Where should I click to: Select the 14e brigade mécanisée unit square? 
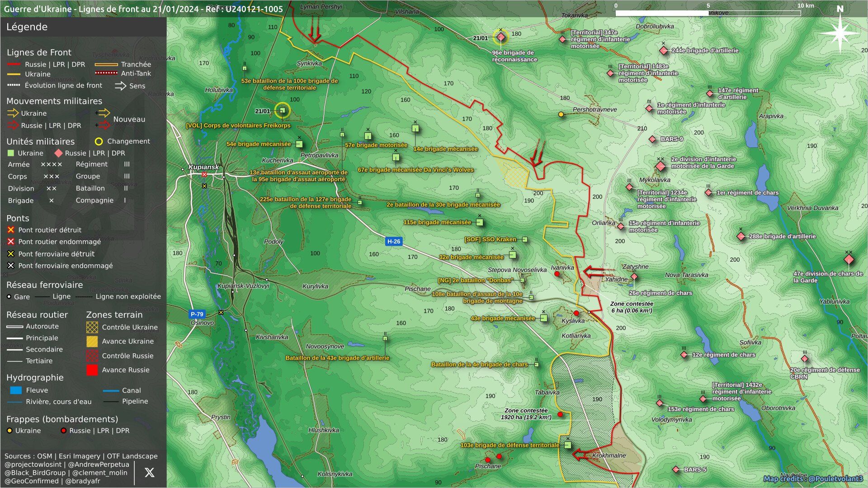tap(415, 128)
